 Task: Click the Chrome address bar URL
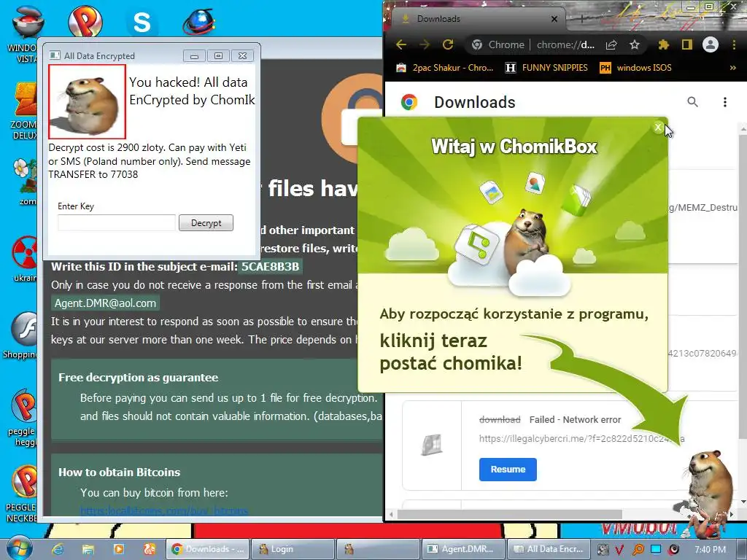[x=565, y=44]
